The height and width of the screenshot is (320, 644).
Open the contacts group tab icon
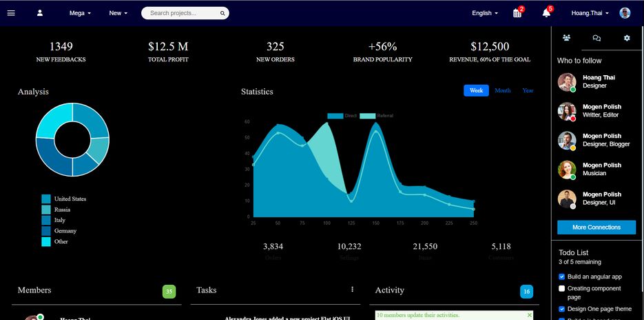(x=566, y=38)
